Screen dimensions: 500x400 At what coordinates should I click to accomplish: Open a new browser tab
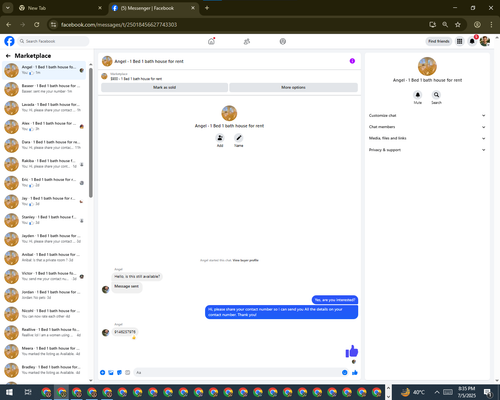[x=207, y=8]
